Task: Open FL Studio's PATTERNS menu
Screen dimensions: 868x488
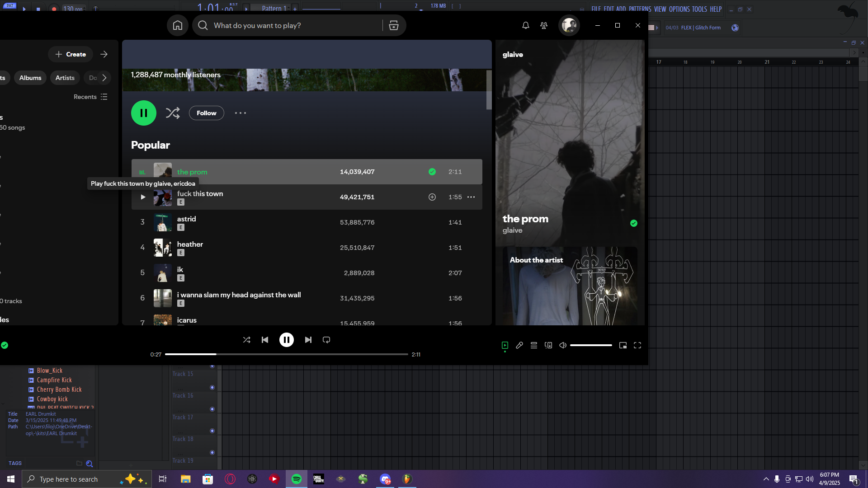Action: click(640, 9)
